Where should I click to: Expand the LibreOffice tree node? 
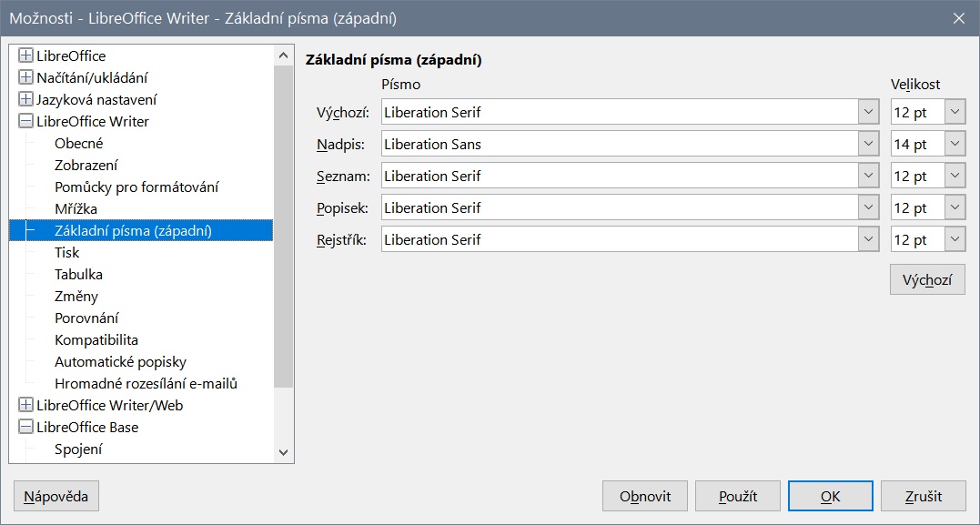25,56
